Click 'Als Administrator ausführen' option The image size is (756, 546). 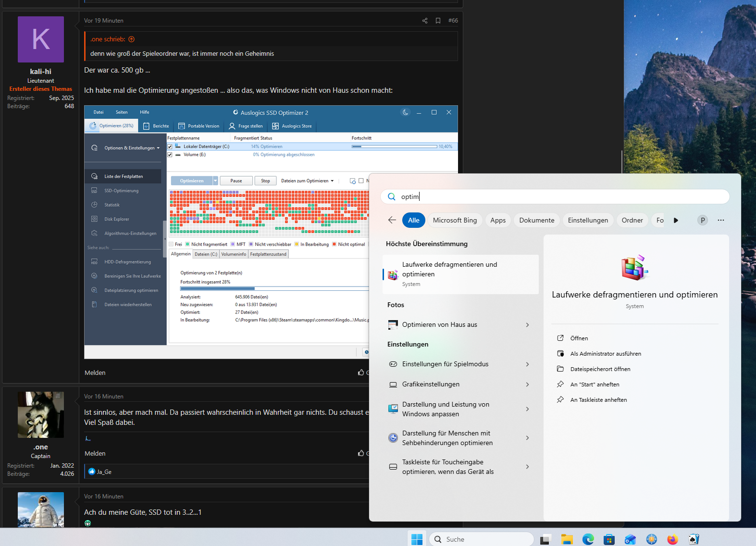(x=606, y=354)
